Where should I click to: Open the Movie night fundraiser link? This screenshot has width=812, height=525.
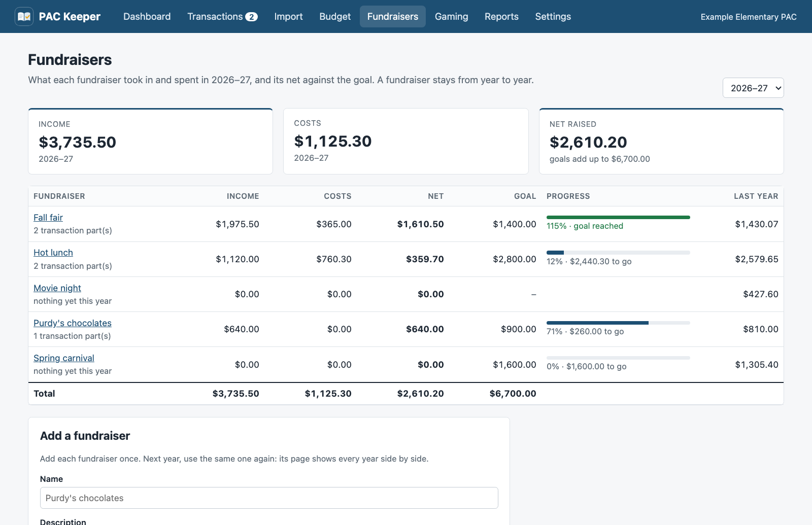tap(57, 288)
